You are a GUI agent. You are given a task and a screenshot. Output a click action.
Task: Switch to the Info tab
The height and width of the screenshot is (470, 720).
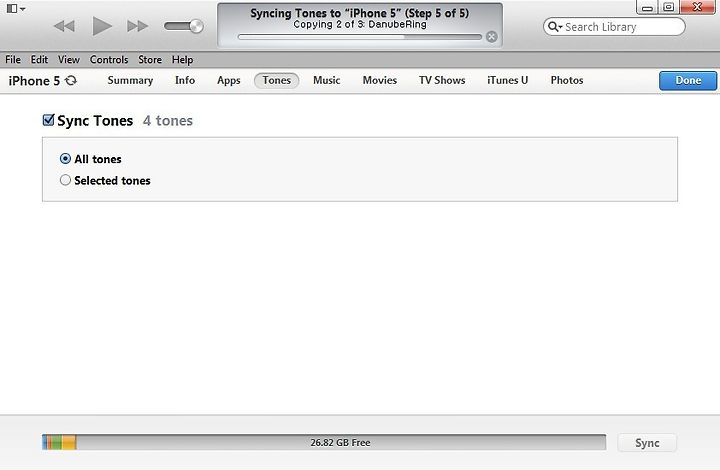185,80
